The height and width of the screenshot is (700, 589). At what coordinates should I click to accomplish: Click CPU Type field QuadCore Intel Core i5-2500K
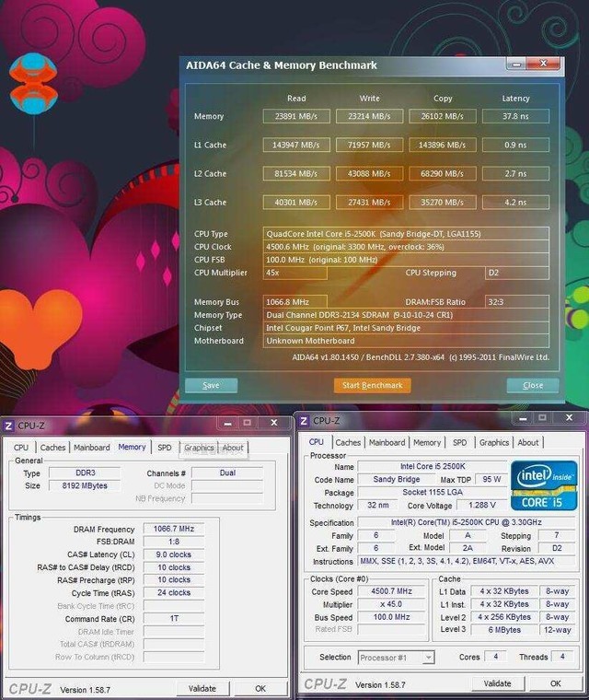pyautogui.click(x=406, y=233)
